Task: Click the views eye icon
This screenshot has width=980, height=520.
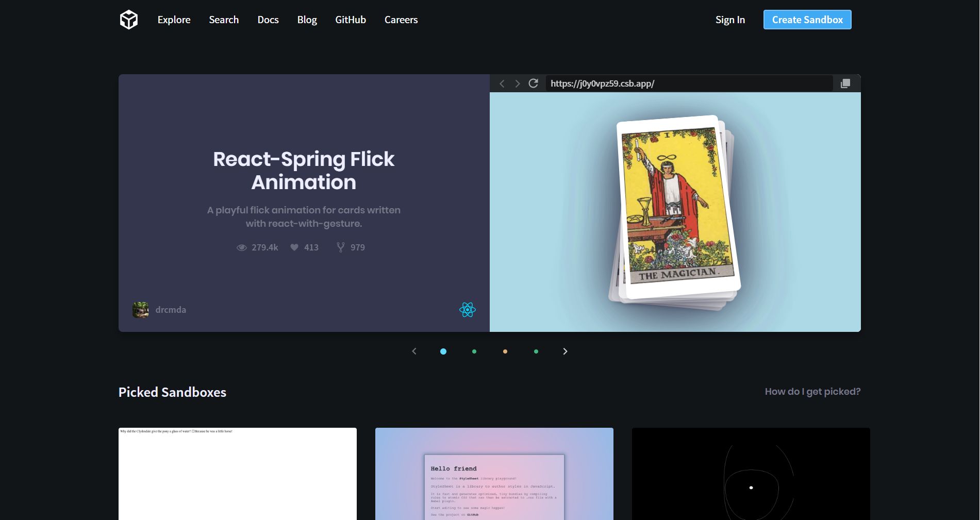Action: pos(242,247)
